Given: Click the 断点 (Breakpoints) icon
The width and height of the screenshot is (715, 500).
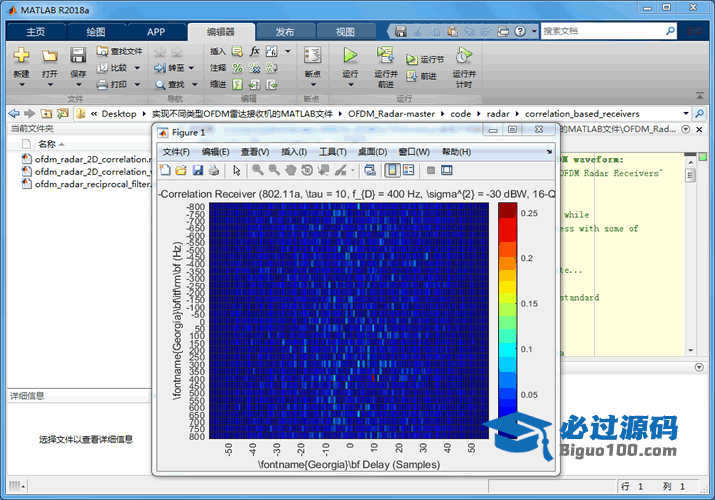Looking at the screenshot, I should click(x=312, y=55).
